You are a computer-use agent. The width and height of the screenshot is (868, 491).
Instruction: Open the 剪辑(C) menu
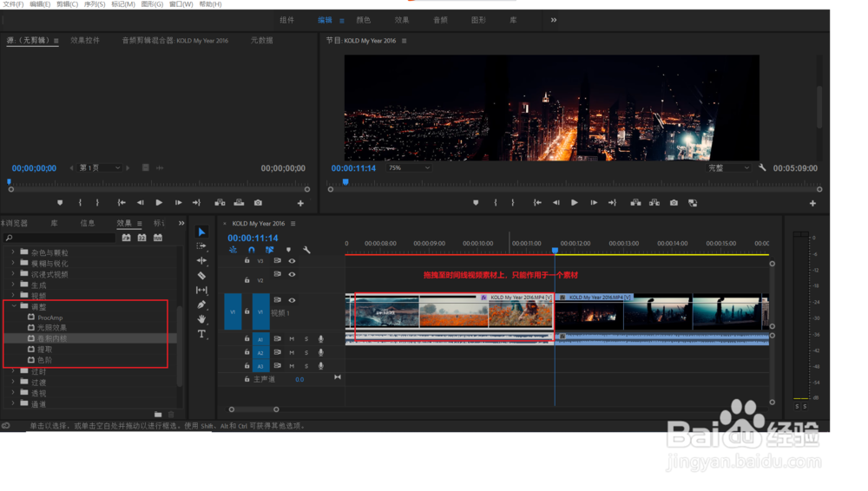pos(67,4)
